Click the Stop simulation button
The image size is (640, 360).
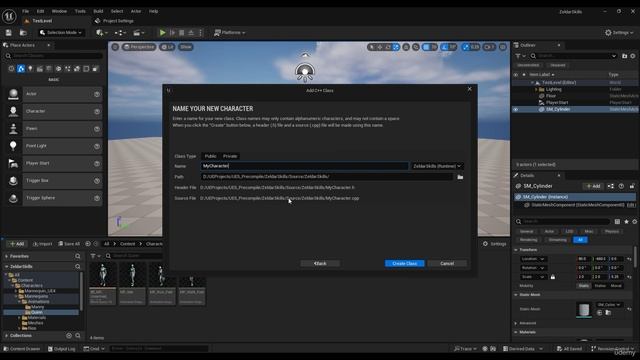pos(182,33)
